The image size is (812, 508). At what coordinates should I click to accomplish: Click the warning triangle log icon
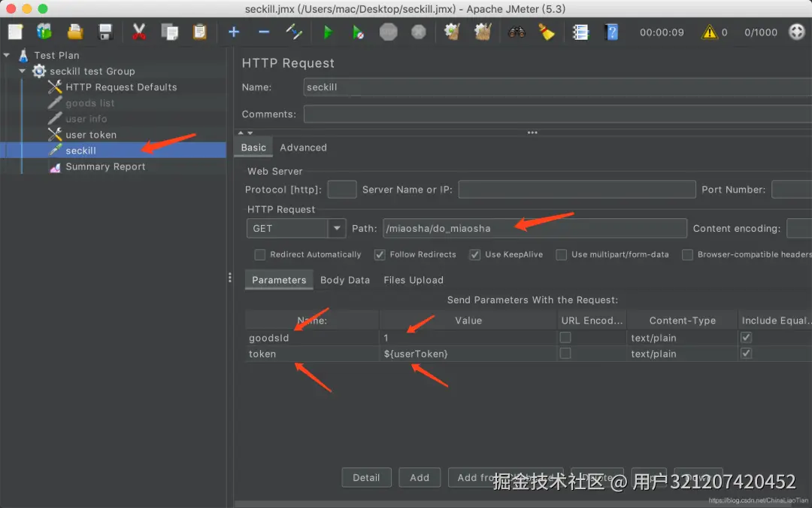coord(709,32)
